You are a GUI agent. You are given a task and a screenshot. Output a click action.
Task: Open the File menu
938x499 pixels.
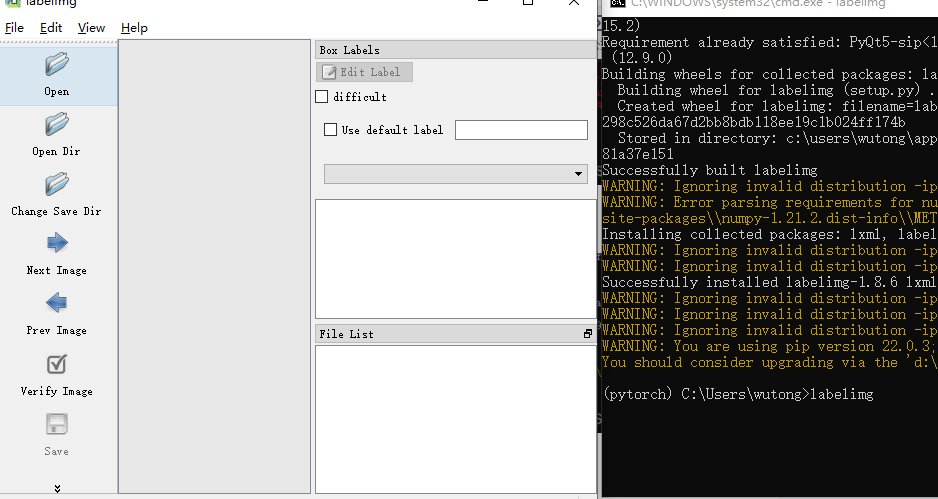(x=14, y=28)
